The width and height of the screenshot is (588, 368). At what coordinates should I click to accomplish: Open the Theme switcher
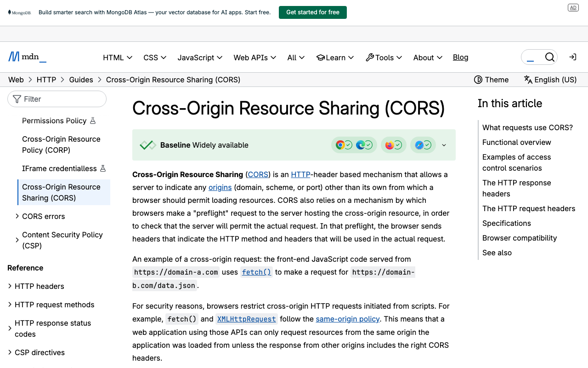click(x=491, y=80)
